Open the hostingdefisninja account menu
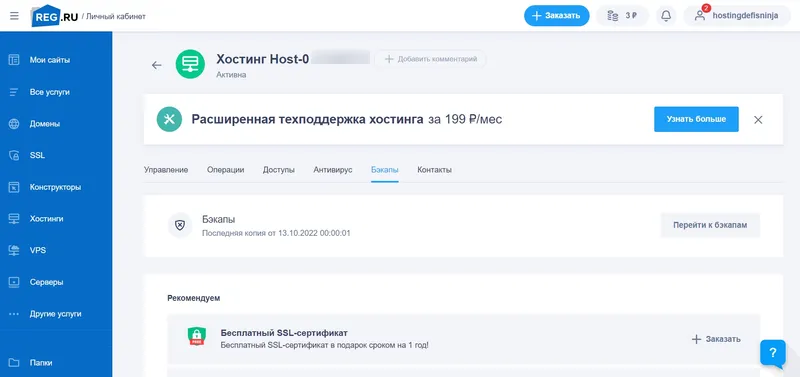The height and width of the screenshot is (377, 800). (737, 16)
